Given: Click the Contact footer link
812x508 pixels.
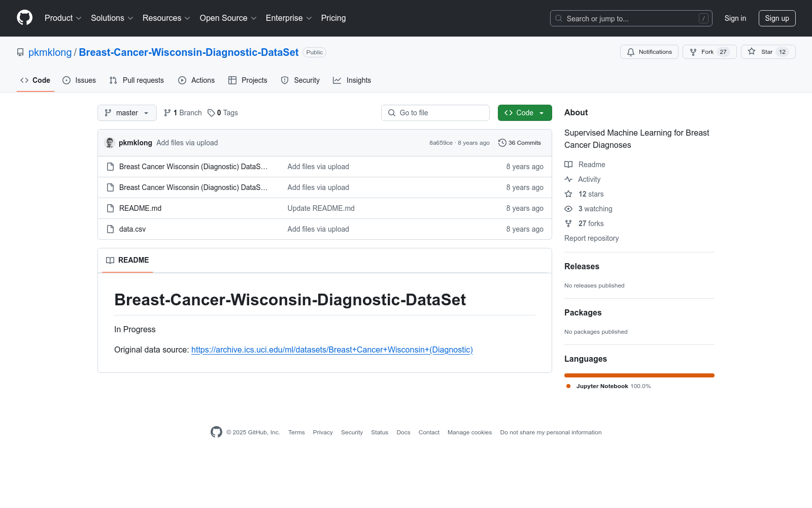Looking at the screenshot, I should [x=429, y=432].
